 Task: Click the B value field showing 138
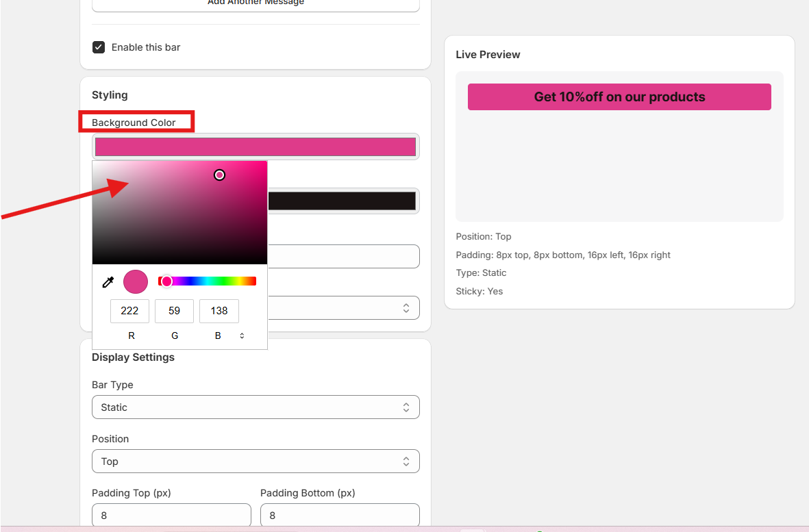[x=219, y=311]
